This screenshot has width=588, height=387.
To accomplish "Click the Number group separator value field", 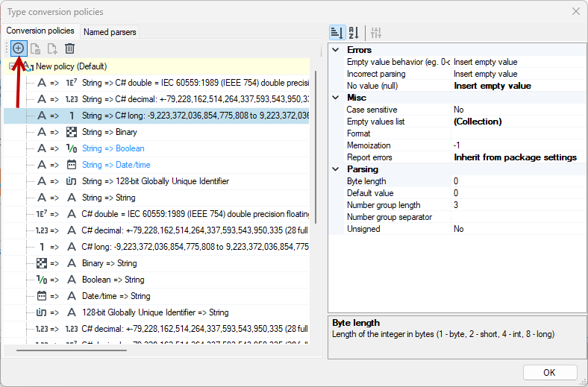I will (x=519, y=217).
